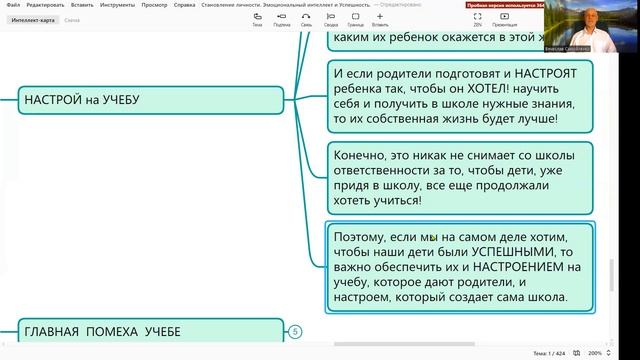Open the Вставить menu in menu bar
Image resolution: width=640 pixels, height=360 pixels.
click(x=82, y=5)
